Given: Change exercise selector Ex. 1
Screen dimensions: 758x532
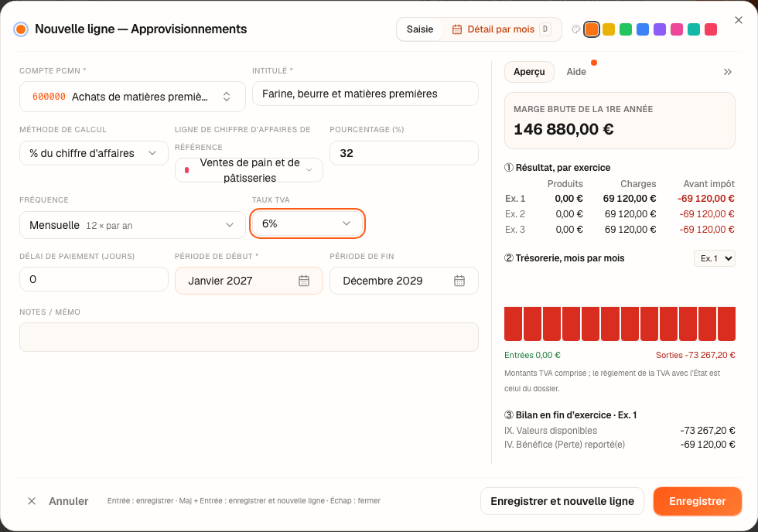Looking at the screenshot, I should 715,258.
